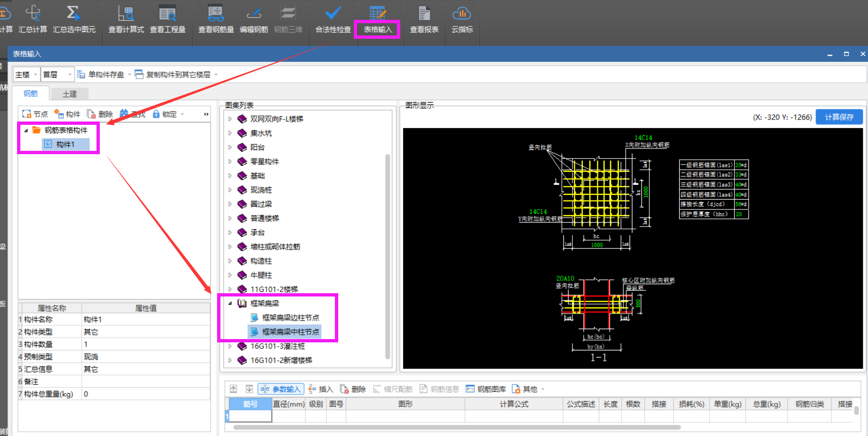This screenshot has height=436, width=868.
Task: Expand 16G101-3灌注桩 atlas item
Action: 230,346
